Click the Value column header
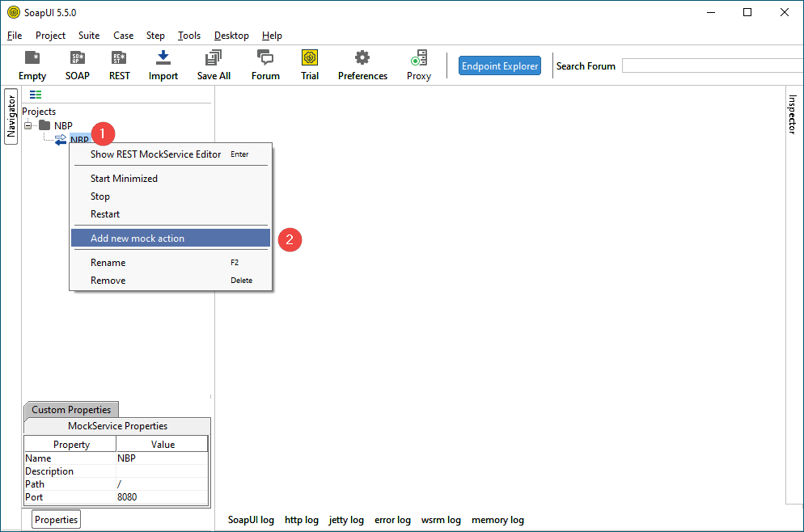Screen dimensions: 804x532 tap(163, 445)
